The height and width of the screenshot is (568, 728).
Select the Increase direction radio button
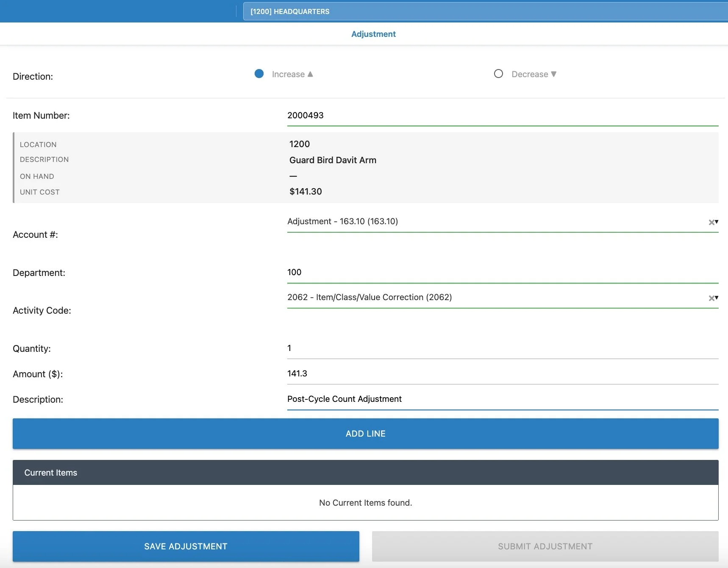tap(259, 74)
